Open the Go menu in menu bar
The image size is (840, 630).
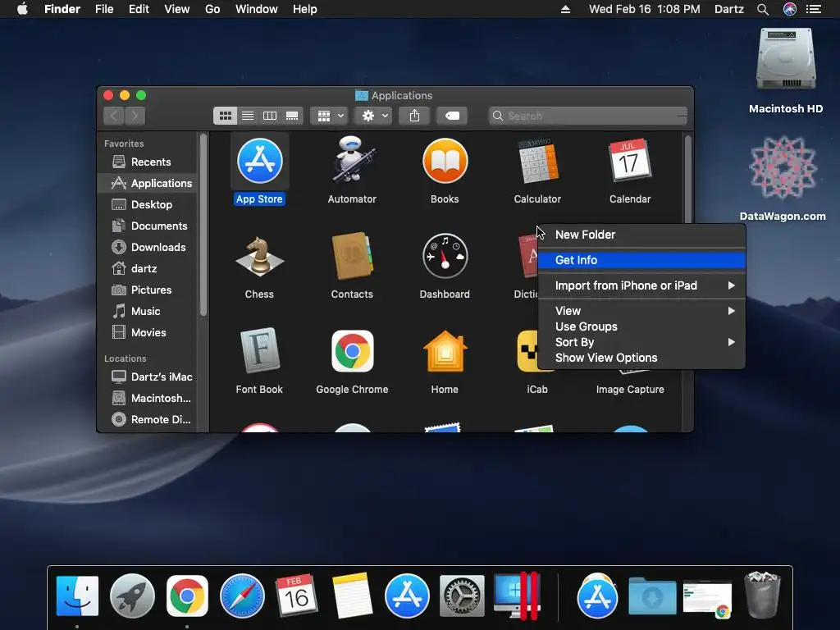click(x=212, y=9)
